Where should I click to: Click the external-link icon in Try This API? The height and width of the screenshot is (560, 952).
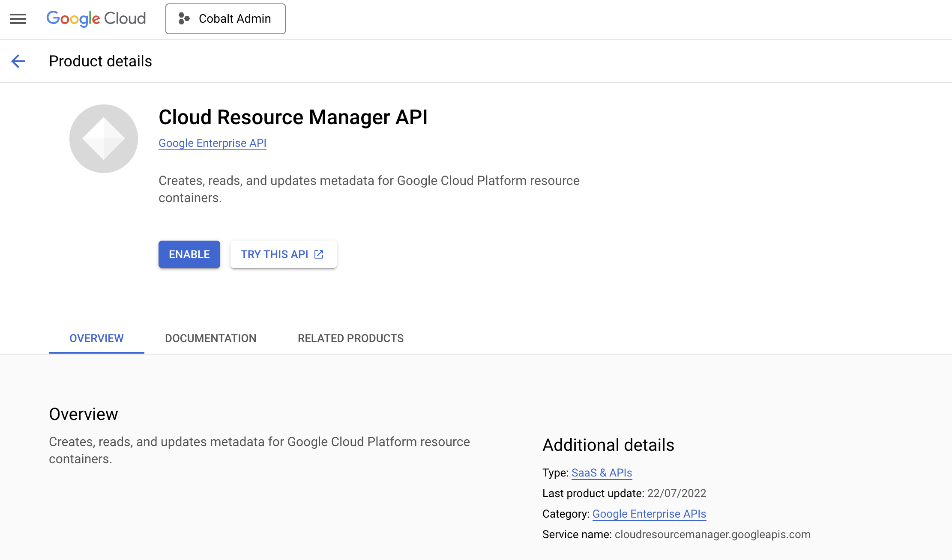click(x=319, y=254)
